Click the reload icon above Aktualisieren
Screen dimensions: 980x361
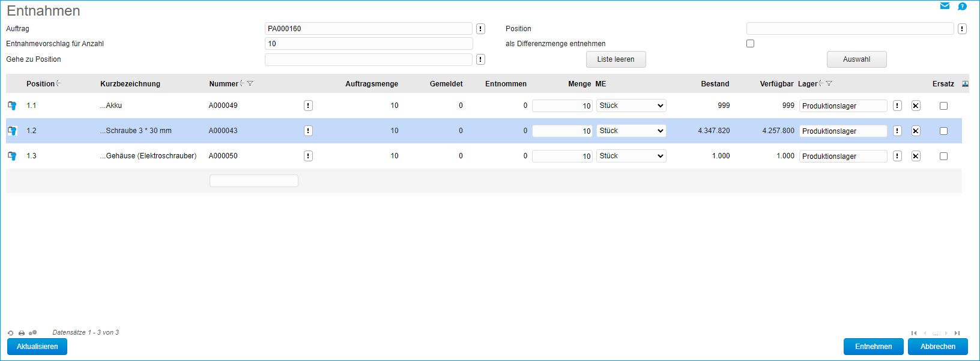pos(10,333)
